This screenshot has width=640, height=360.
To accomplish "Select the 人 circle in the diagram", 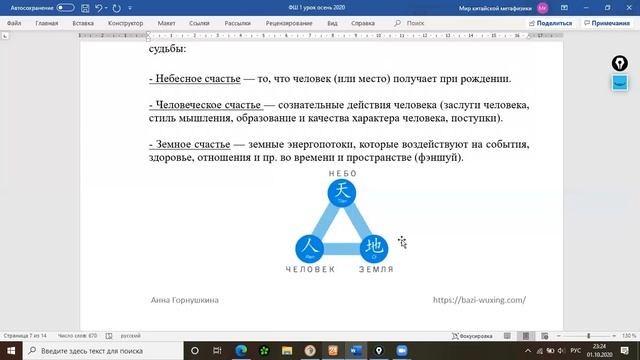I will pos(309,249).
